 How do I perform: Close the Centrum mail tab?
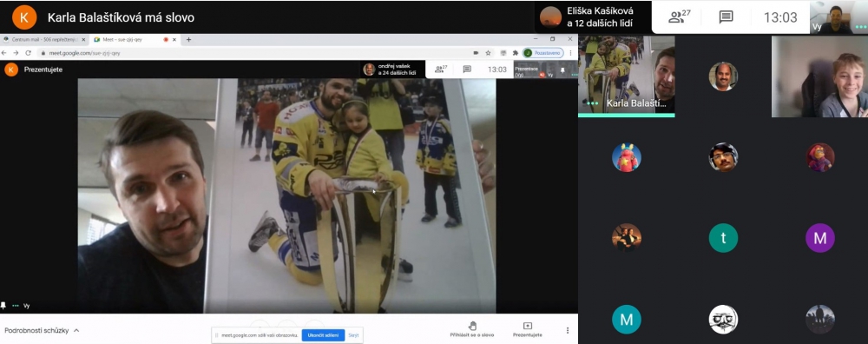[x=83, y=40]
